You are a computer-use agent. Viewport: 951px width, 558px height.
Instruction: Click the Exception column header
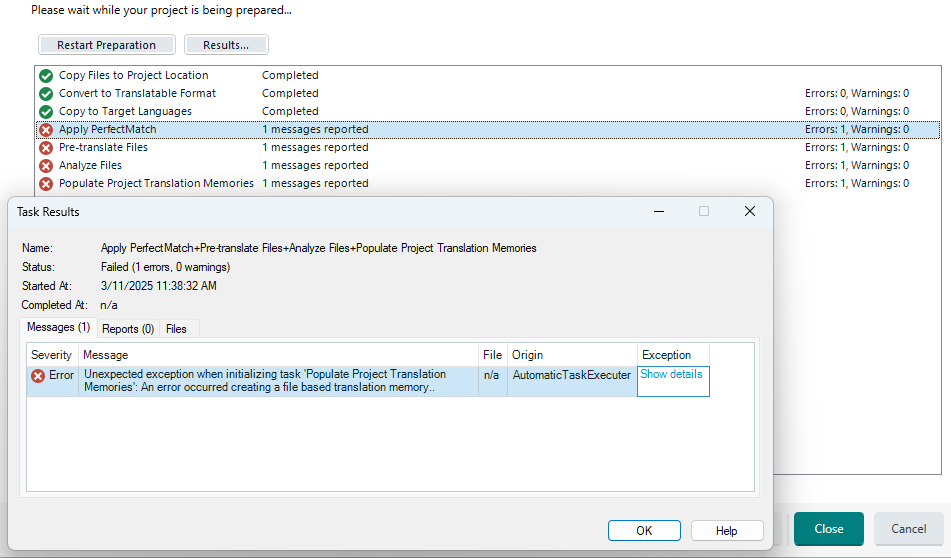pos(673,355)
